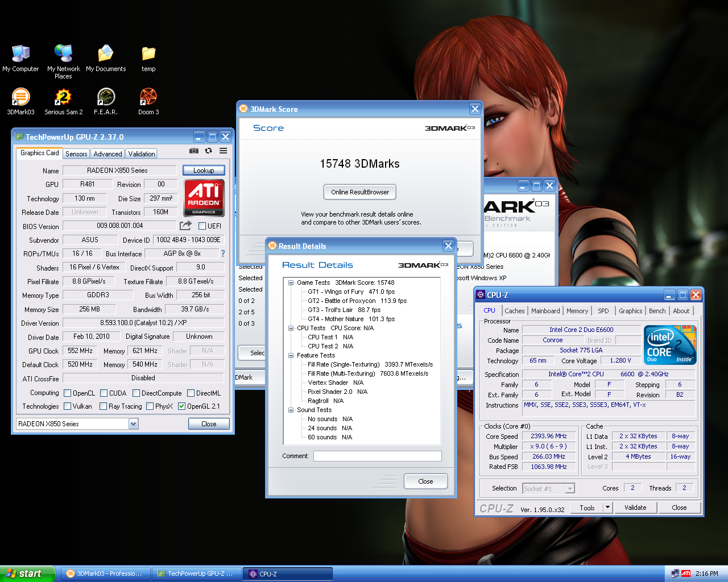Select the Pixel Shader 2.0 row

click(x=337, y=392)
